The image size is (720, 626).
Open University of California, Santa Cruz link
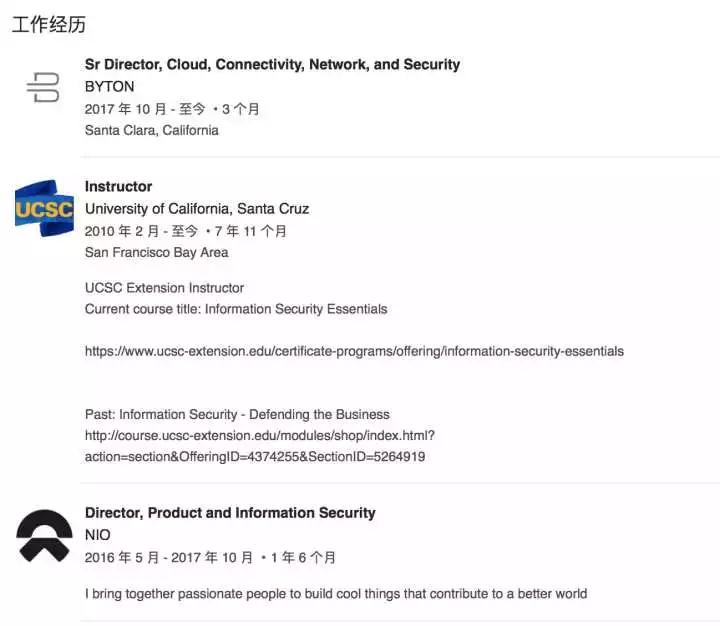pos(197,209)
